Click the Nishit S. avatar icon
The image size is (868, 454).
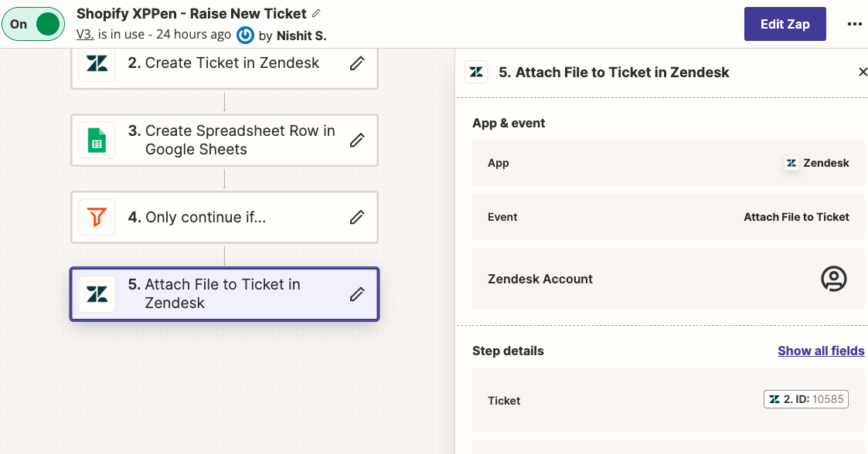[245, 36]
